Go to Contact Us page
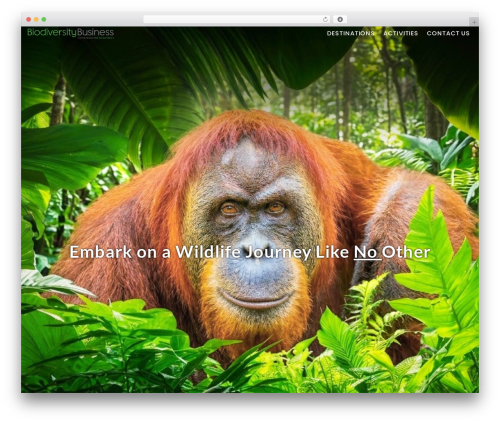The width and height of the screenshot is (500, 423). 448,33
